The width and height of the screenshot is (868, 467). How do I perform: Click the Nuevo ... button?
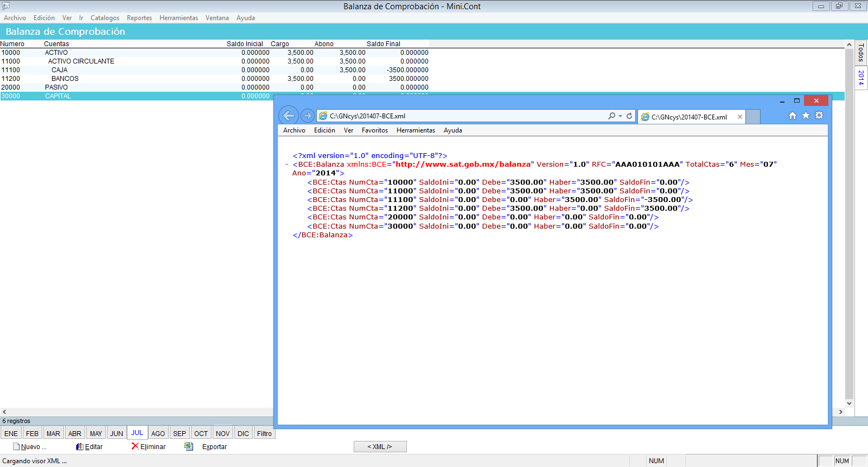click(34, 447)
